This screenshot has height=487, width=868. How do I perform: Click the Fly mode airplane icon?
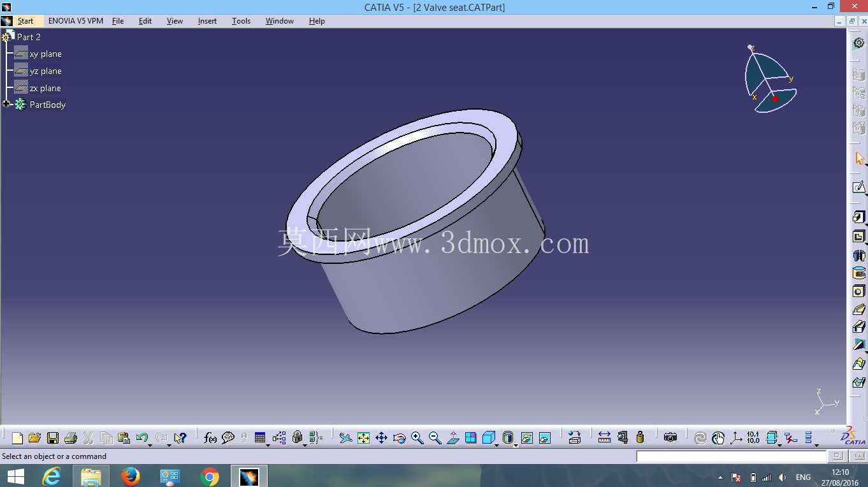[345, 438]
